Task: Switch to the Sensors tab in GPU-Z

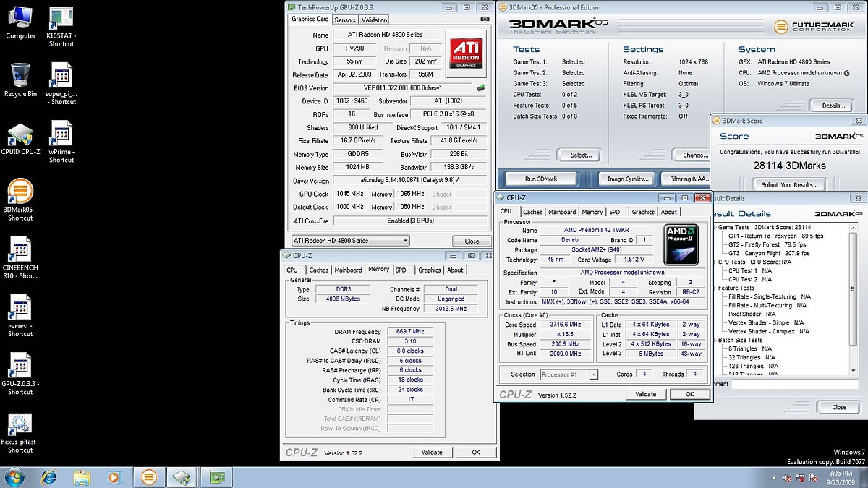Action: pos(345,20)
